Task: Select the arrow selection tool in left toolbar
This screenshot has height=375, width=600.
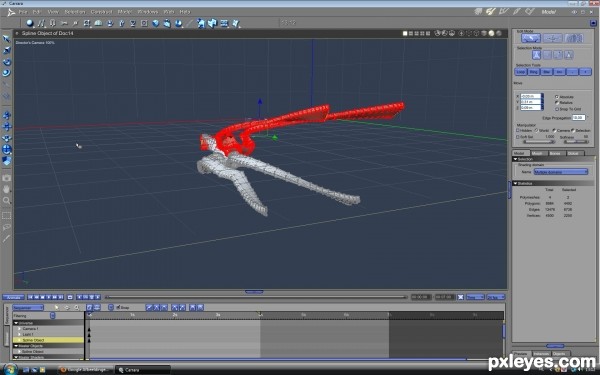Action: [x=7, y=39]
